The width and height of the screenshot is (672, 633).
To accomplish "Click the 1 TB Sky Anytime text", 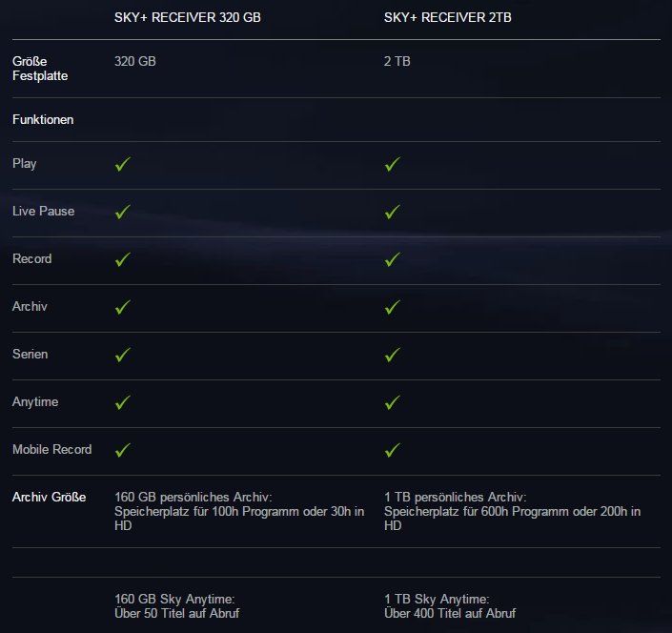I will click(437, 599).
